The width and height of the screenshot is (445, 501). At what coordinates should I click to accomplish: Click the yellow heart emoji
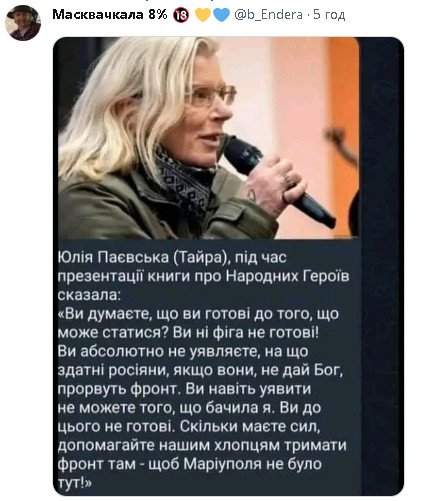[203, 15]
